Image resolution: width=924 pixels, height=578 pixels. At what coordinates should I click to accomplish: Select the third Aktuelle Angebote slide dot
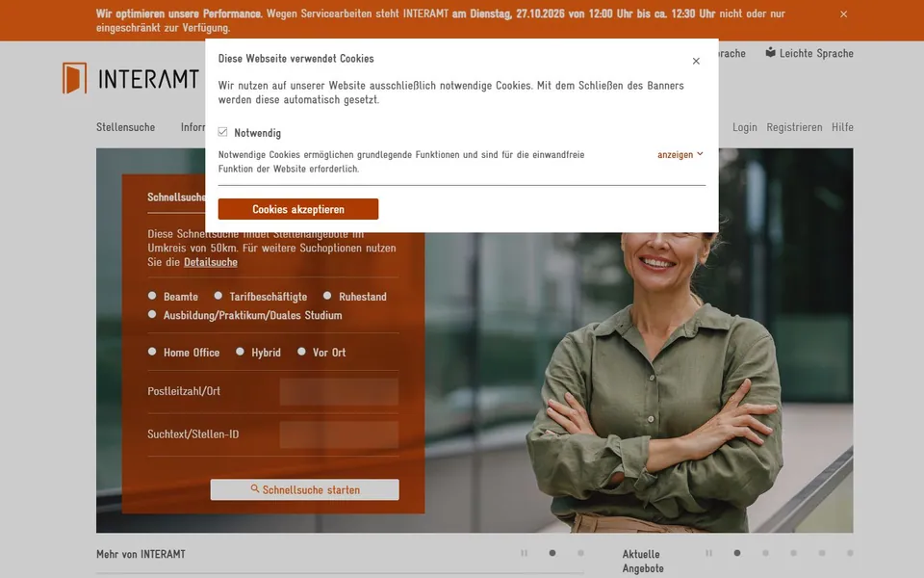[794, 553]
